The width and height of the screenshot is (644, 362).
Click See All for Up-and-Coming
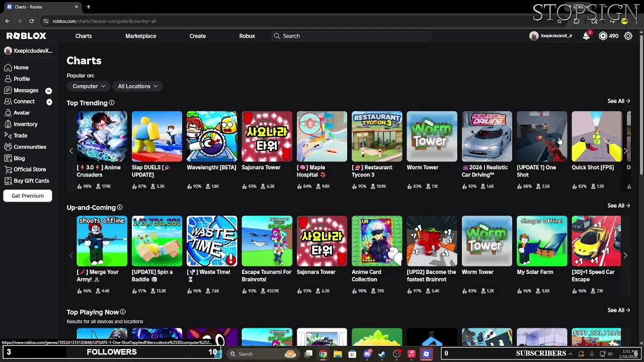click(x=618, y=206)
